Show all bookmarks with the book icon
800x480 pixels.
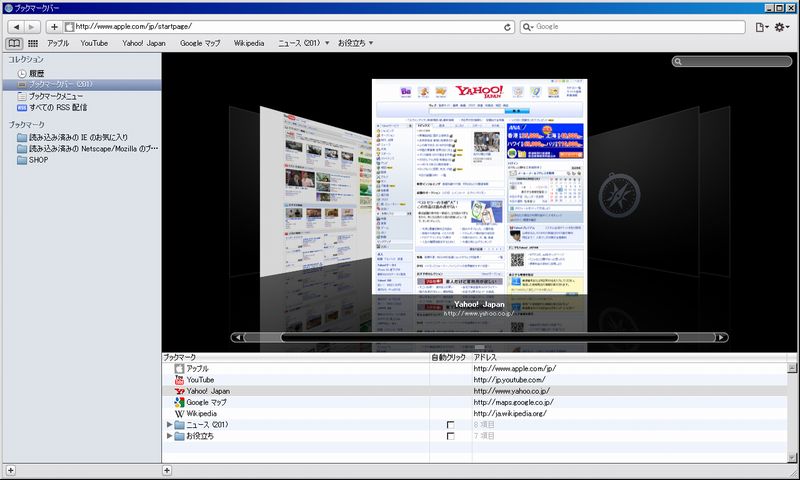click(14, 43)
